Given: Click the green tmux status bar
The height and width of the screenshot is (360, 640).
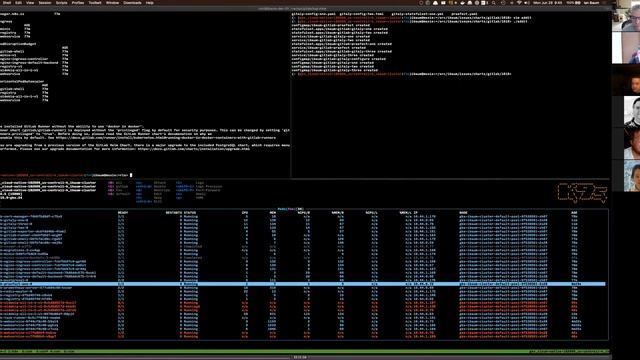Looking at the screenshot, I should click(x=304, y=351).
